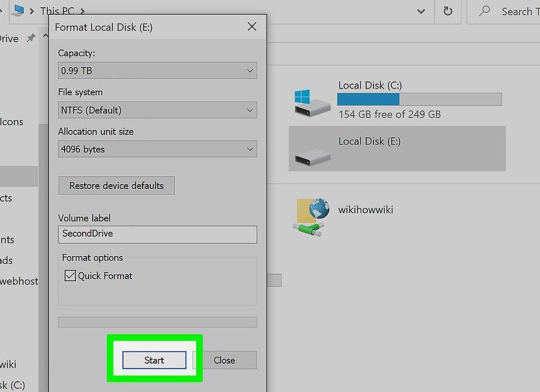Click the 'wikihowwiki' label in Explorer
Screen dimensions: 540x392
[x=365, y=210]
